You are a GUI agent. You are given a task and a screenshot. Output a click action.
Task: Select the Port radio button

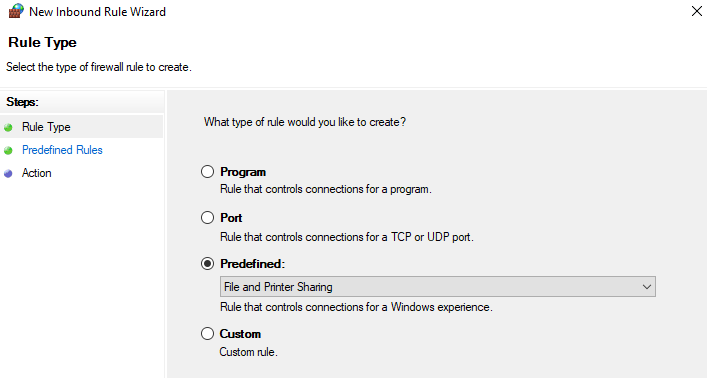tap(207, 217)
